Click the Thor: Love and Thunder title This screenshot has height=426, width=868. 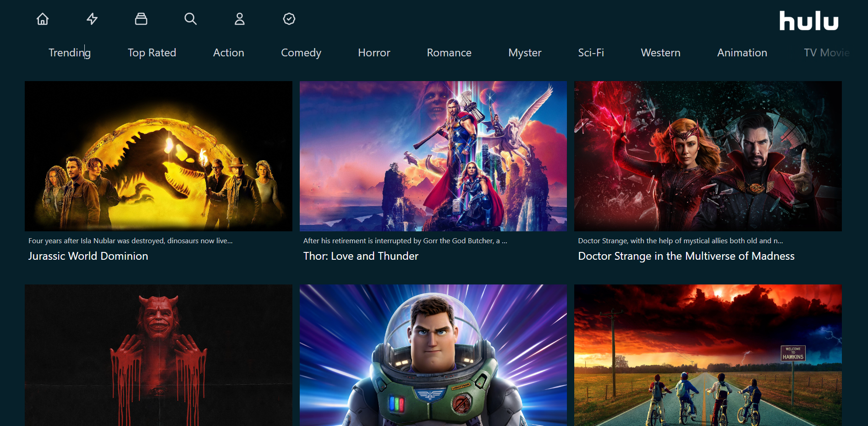360,256
